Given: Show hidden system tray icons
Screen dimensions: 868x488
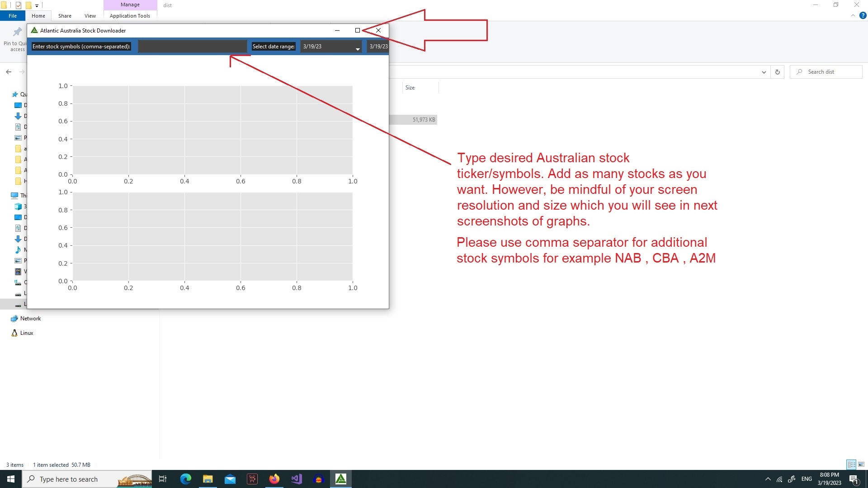Looking at the screenshot, I should 768,479.
